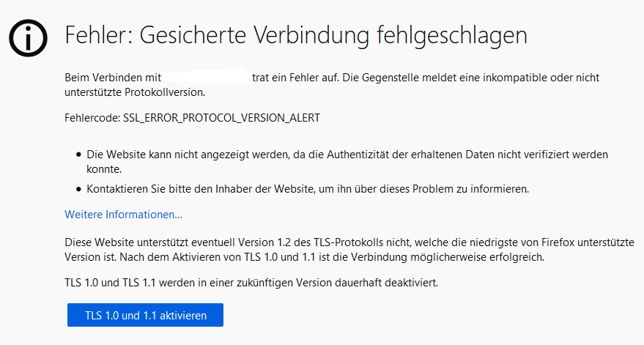644x345 pixels.
Task: Click the bullet dot before 'Die Website kann'
Action: coord(79,155)
